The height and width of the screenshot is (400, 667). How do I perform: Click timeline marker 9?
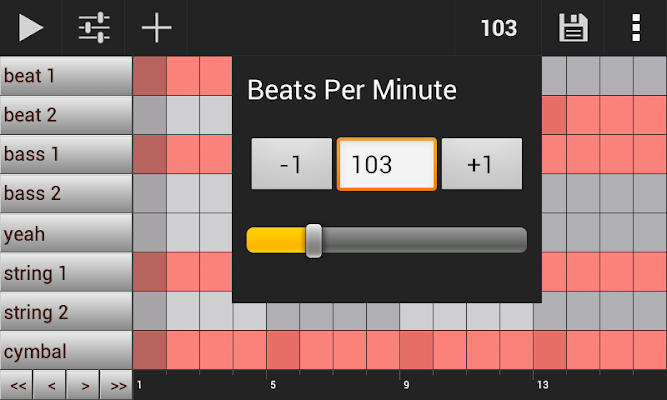tap(406, 385)
